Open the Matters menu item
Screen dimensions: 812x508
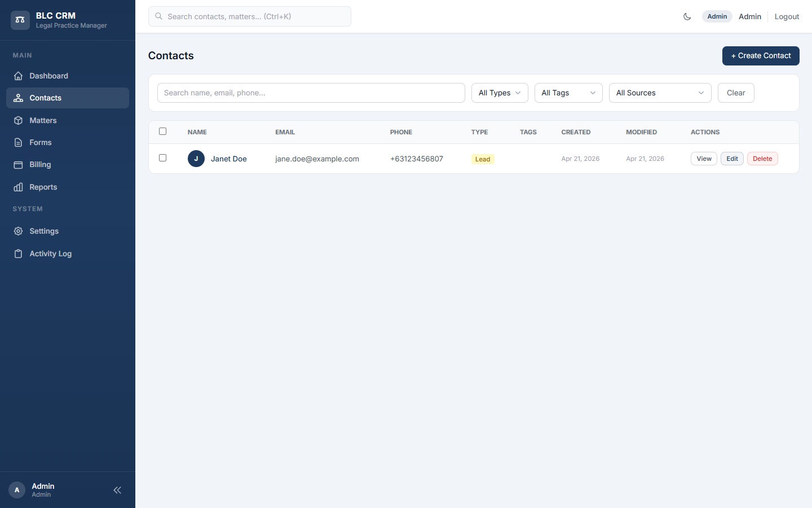click(x=68, y=120)
